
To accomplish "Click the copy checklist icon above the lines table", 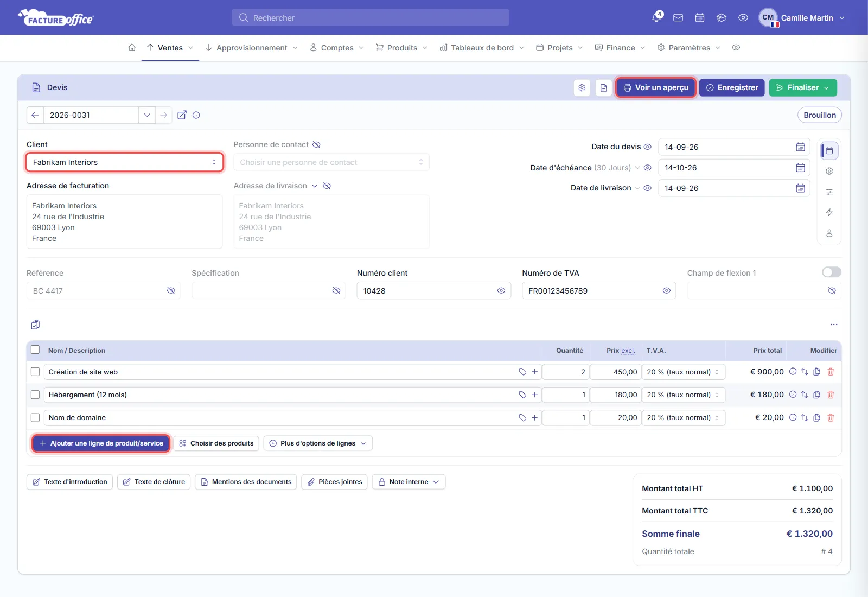I will (x=35, y=325).
